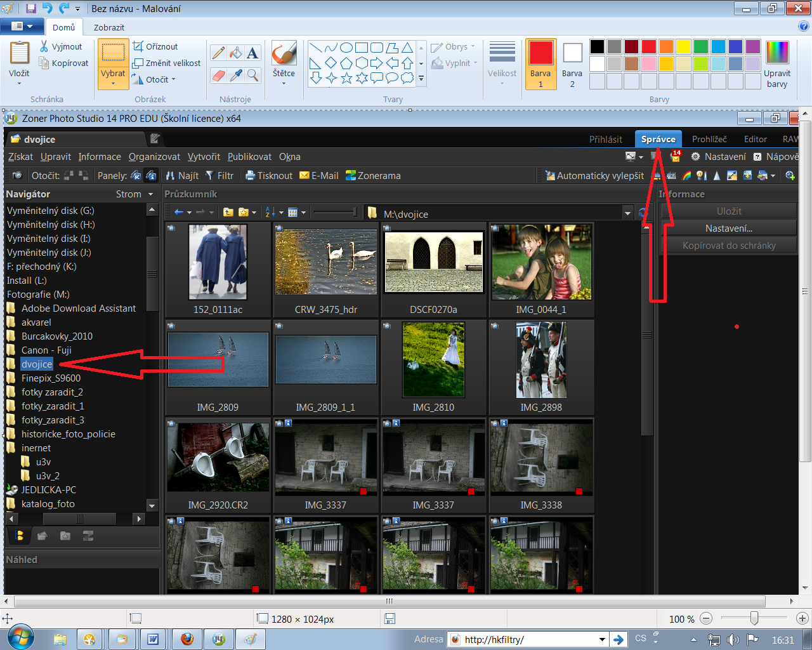The width and height of the screenshot is (812, 650).
Task: Expand the Vložit paste options arrow
Action: pos(19,84)
